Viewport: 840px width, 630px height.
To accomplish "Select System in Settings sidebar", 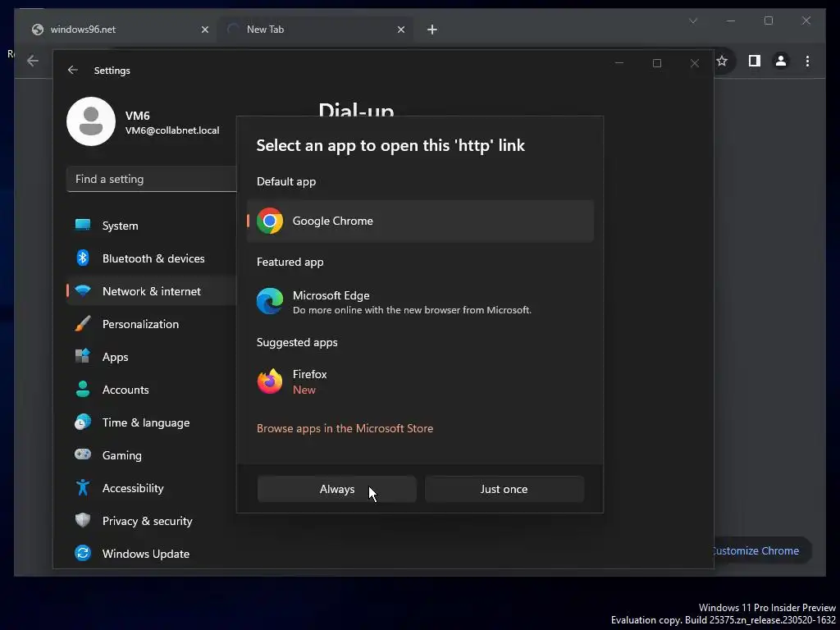I will click(152, 226).
